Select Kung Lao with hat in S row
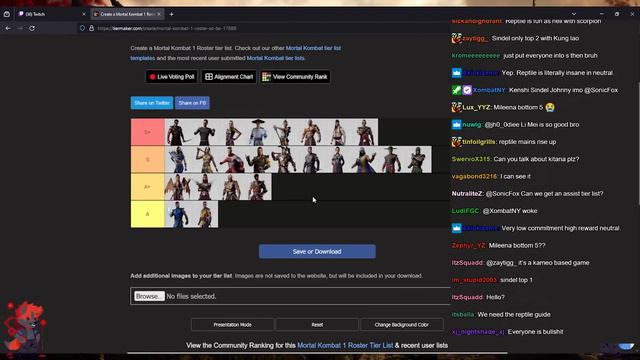Image resolution: width=640 pixels, height=360 pixels. tap(391, 159)
